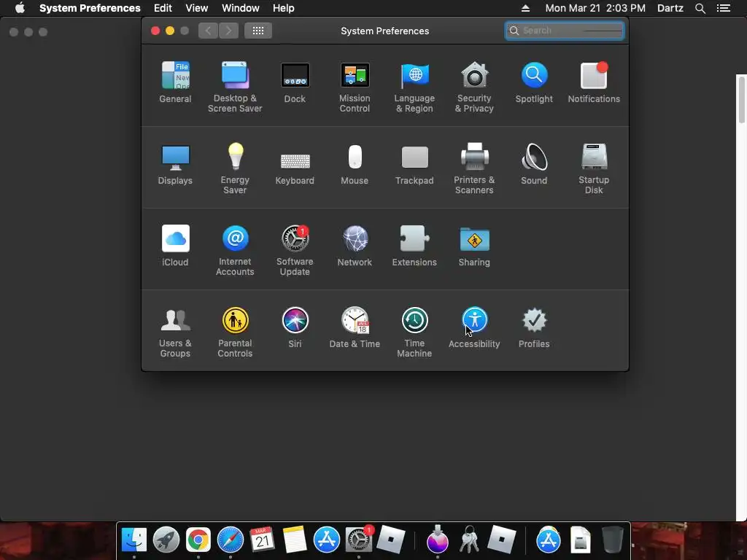
Task: Open Finder from the Dock
Action: click(x=134, y=540)
